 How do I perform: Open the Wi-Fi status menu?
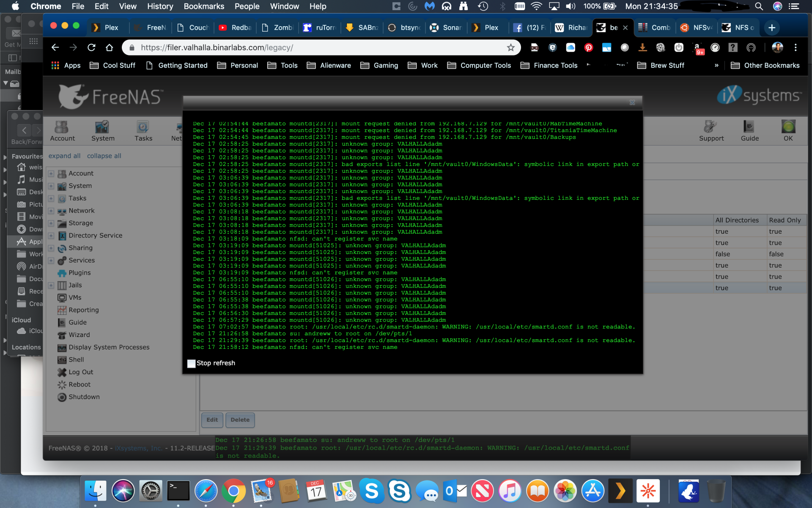(x=536, y=6)
